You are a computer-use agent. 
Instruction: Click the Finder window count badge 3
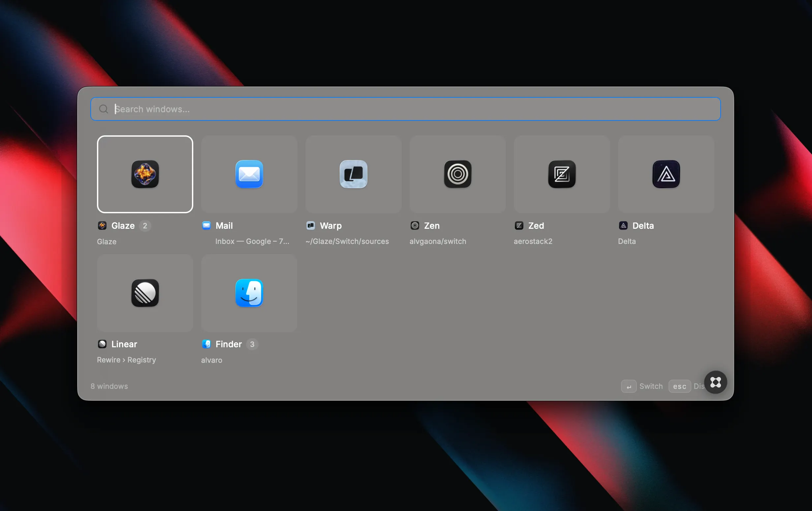pos(252,344)
